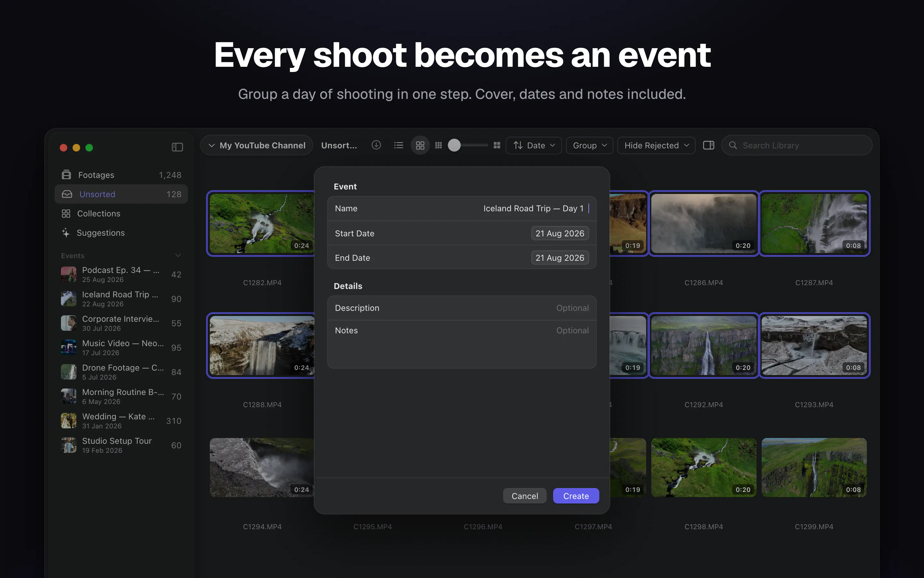Open Music Video — Neo event

tap(121, 347)
